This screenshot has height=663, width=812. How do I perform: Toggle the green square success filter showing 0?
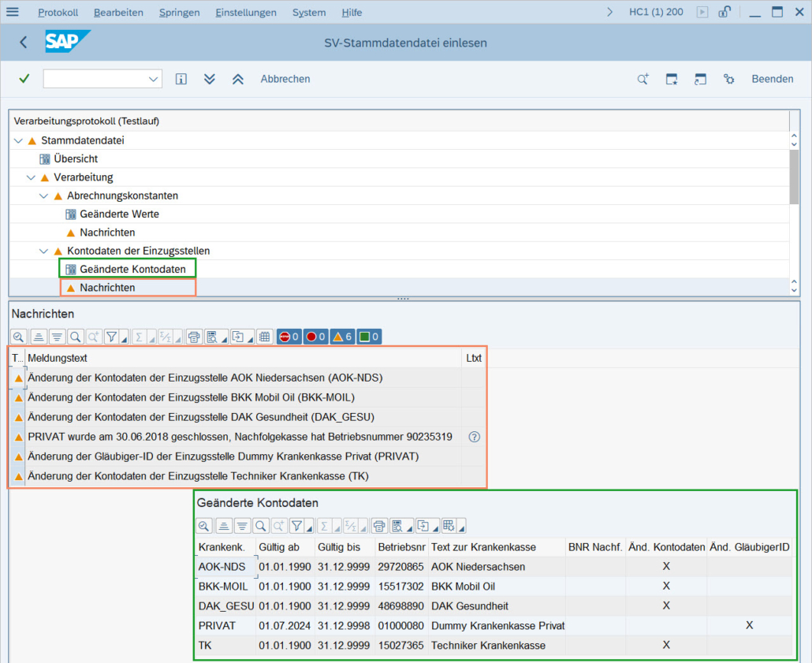click(x=369, y=337)
